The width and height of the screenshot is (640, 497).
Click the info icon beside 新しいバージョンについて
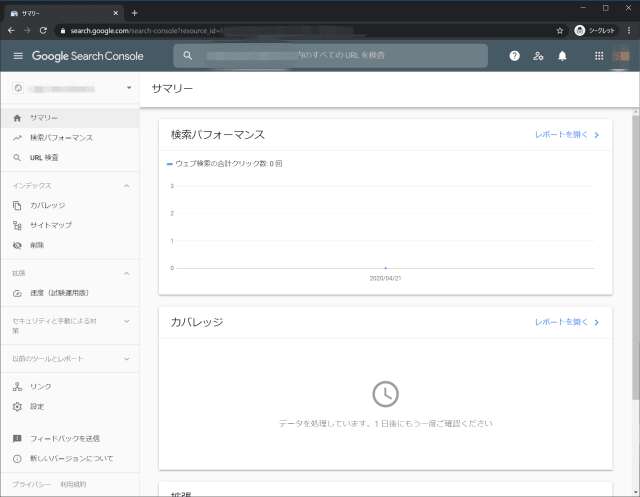(17, 459)
